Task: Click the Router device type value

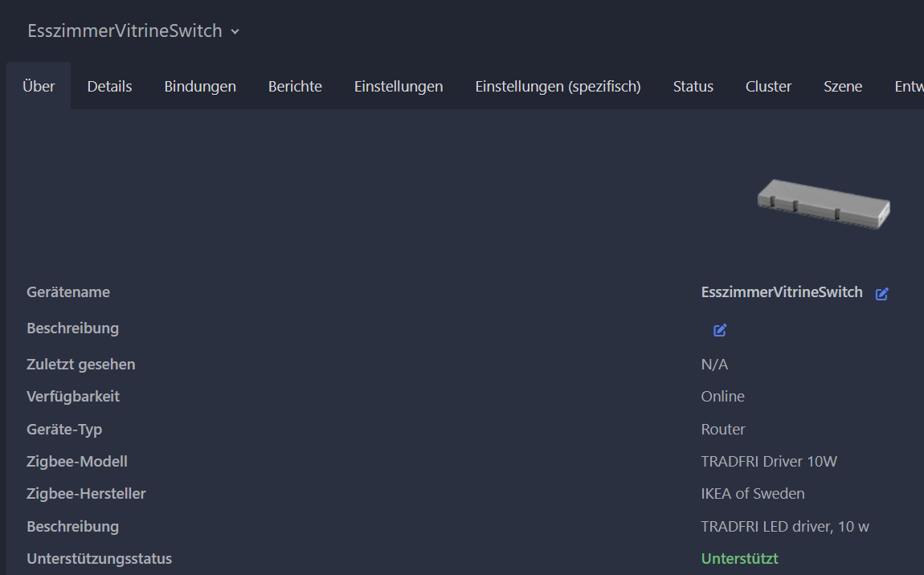Action: [x=723, y=430]
